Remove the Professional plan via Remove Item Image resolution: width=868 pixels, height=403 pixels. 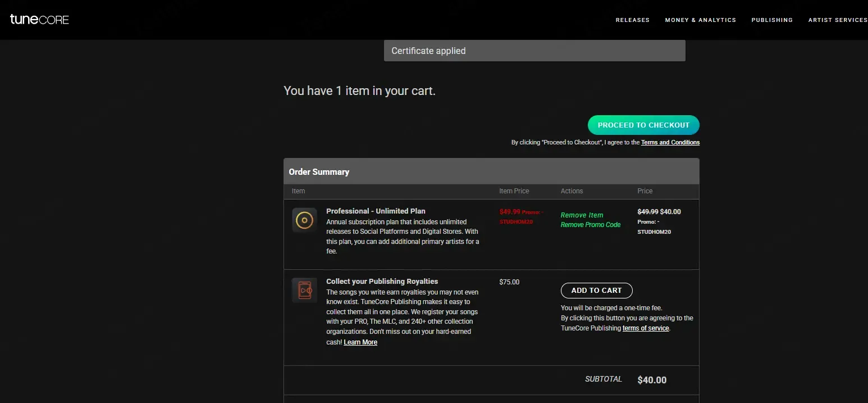point(582,215)
